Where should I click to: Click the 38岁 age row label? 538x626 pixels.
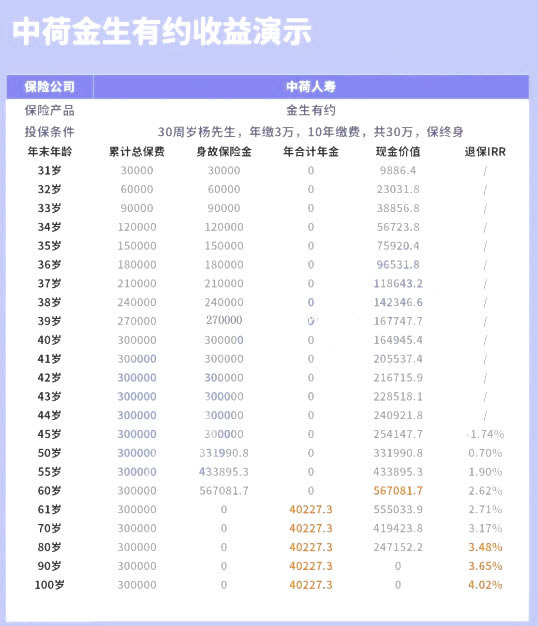click(x=49, y=302)
